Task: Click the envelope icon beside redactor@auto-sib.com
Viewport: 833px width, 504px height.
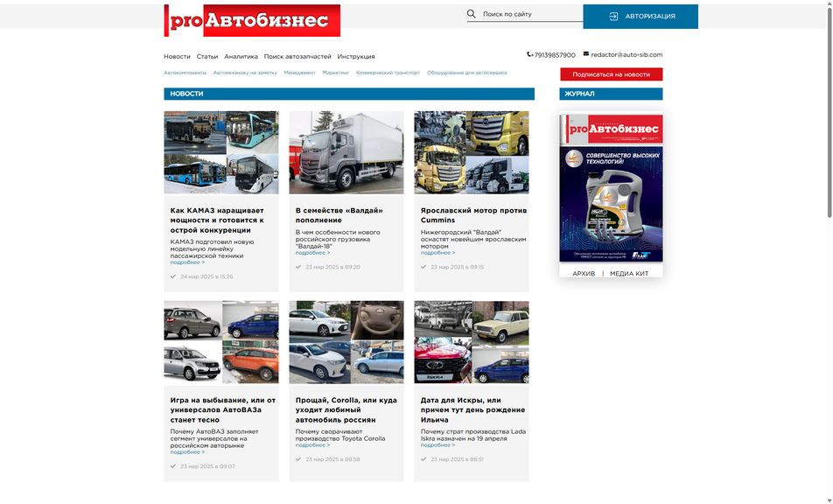Action: (x=586, y=53)
